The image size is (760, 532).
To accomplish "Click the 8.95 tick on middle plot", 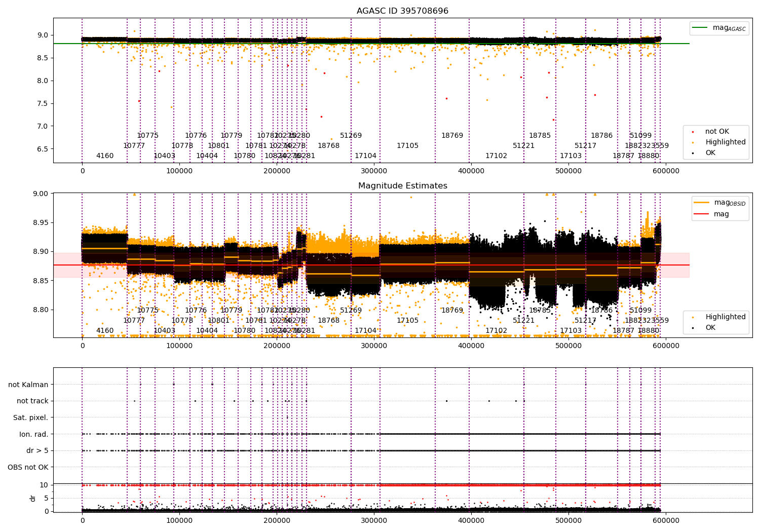I will pyautogui.click(x=41, y=223).
